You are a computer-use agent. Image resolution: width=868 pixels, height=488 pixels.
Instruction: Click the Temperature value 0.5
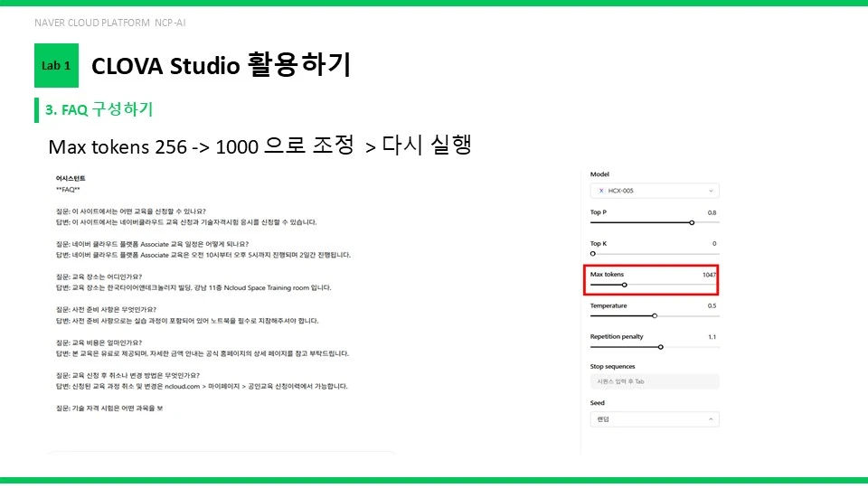712,306
